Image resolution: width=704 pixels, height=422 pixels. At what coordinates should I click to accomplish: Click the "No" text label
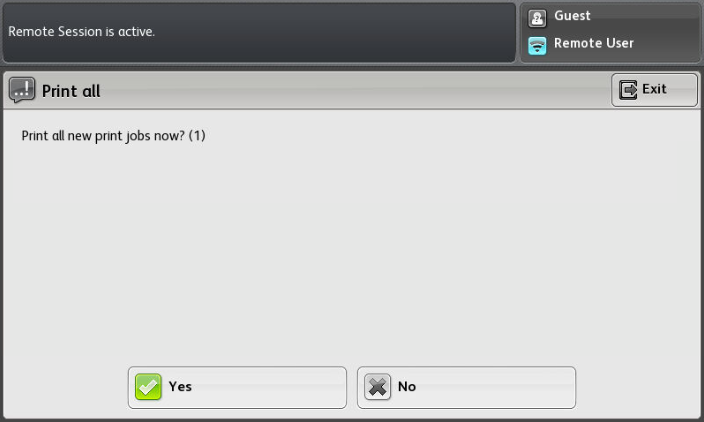coord(407,387)
